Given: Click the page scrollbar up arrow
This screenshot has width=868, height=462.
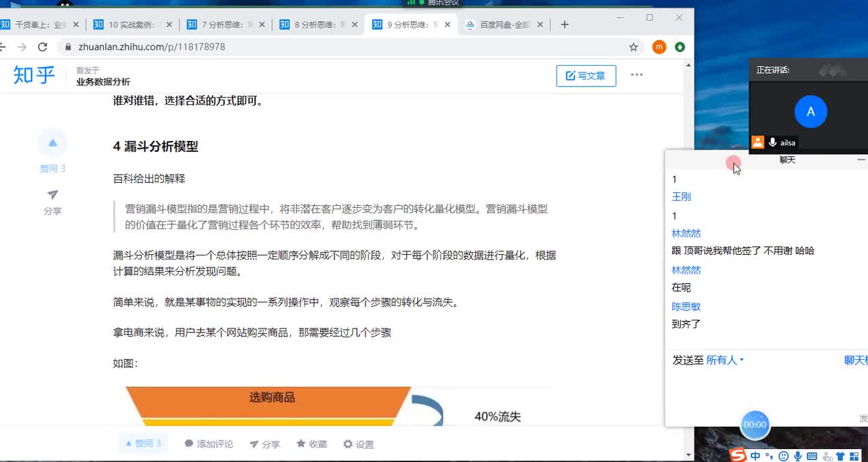Looking at the screenshot, I should click(x=689, y=65).
